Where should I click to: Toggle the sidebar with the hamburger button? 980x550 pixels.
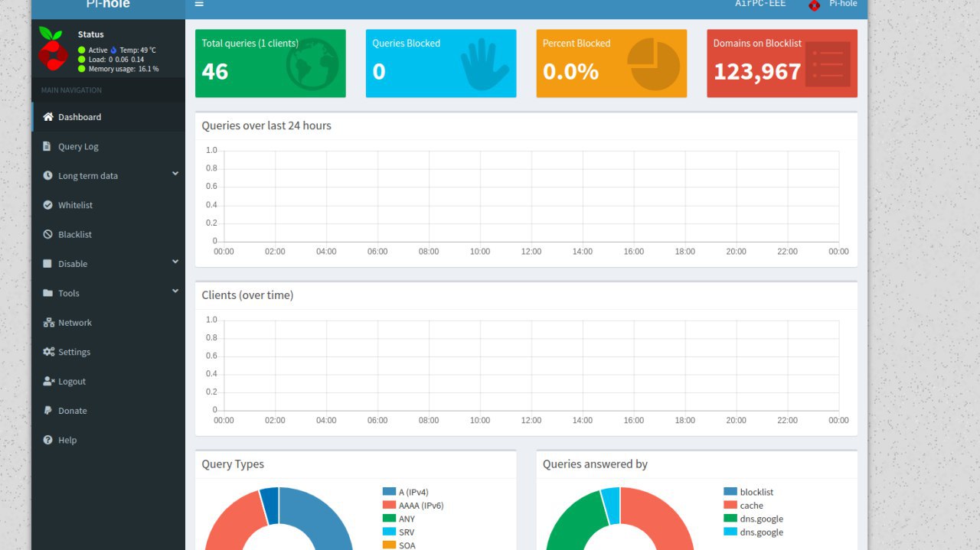[x=199, y=4]
